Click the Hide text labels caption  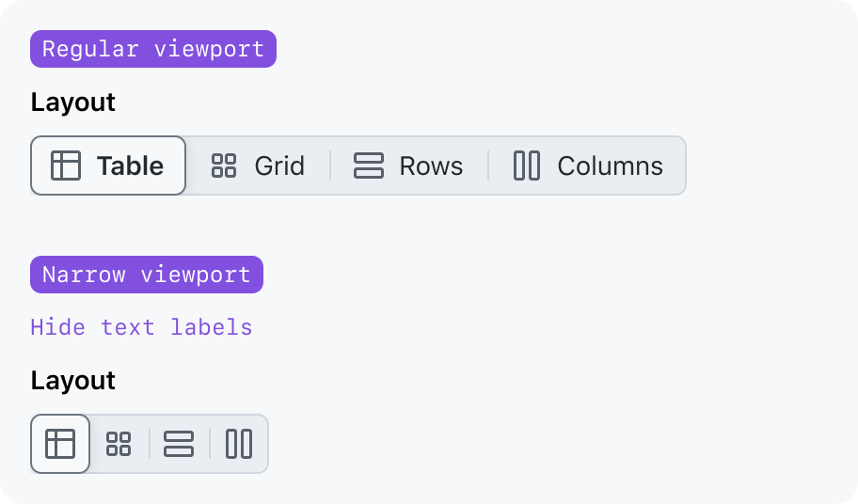click(x=141, y=327)
